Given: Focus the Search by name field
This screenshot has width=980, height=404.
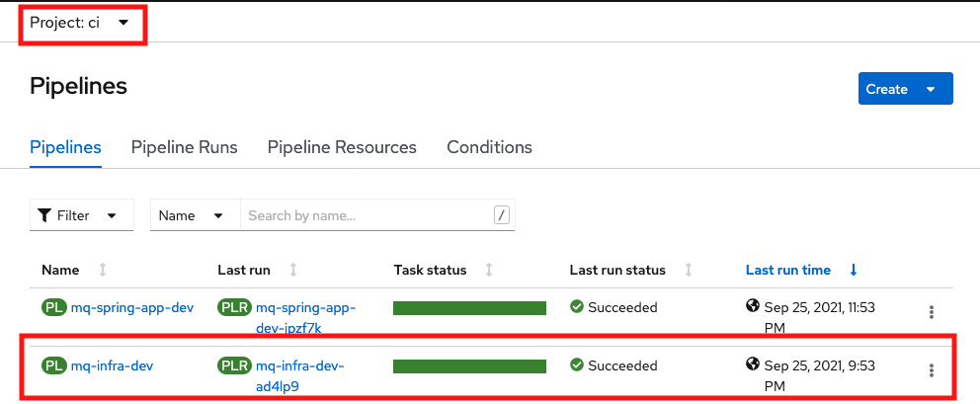Looking at the screenshot, I should (x=377, y=215).
